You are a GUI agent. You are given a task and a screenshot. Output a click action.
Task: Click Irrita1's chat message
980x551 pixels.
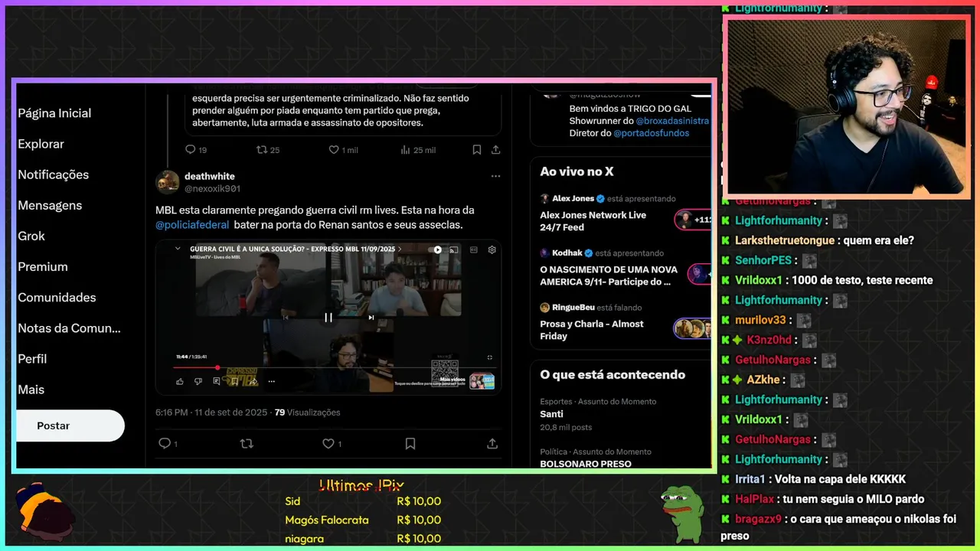814,479
